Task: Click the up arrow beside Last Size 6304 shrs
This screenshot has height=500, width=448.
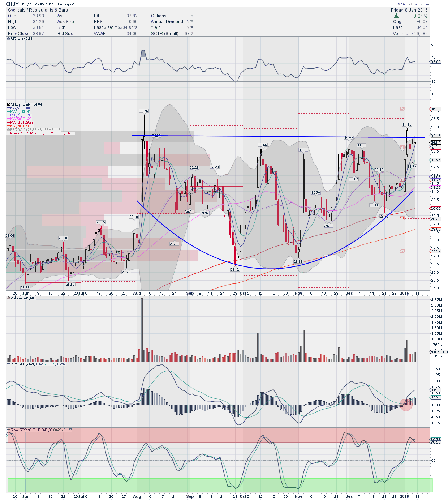Action: (x=116, y=27)
